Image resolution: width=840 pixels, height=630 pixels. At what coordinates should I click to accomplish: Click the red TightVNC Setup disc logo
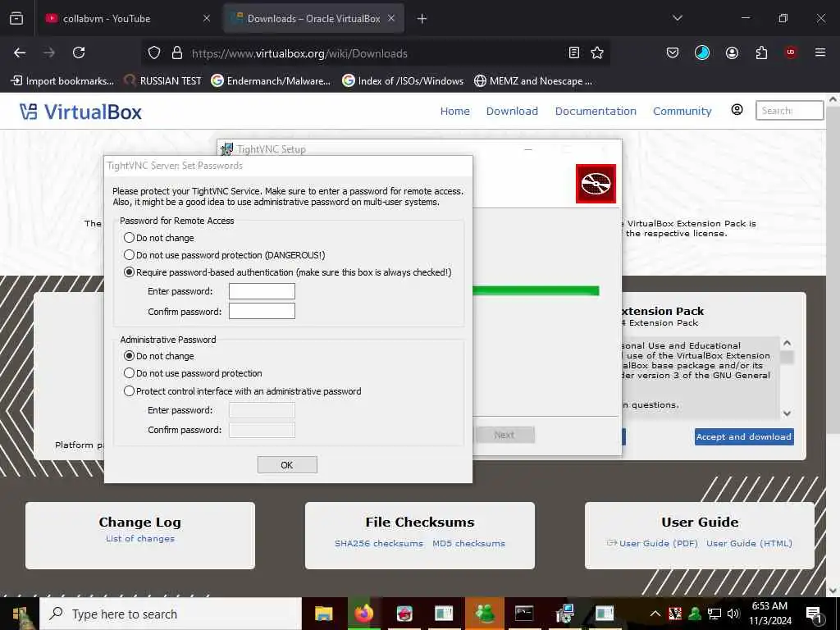[596, 184]
